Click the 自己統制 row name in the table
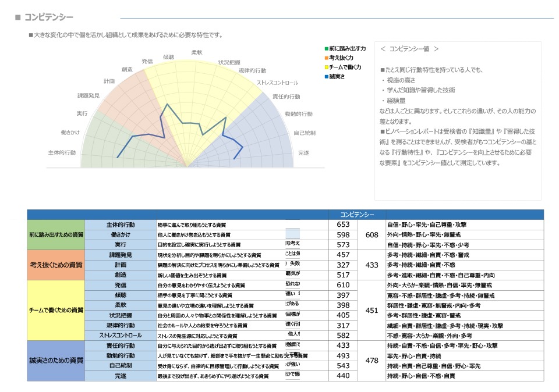 (x=121, y=366)
